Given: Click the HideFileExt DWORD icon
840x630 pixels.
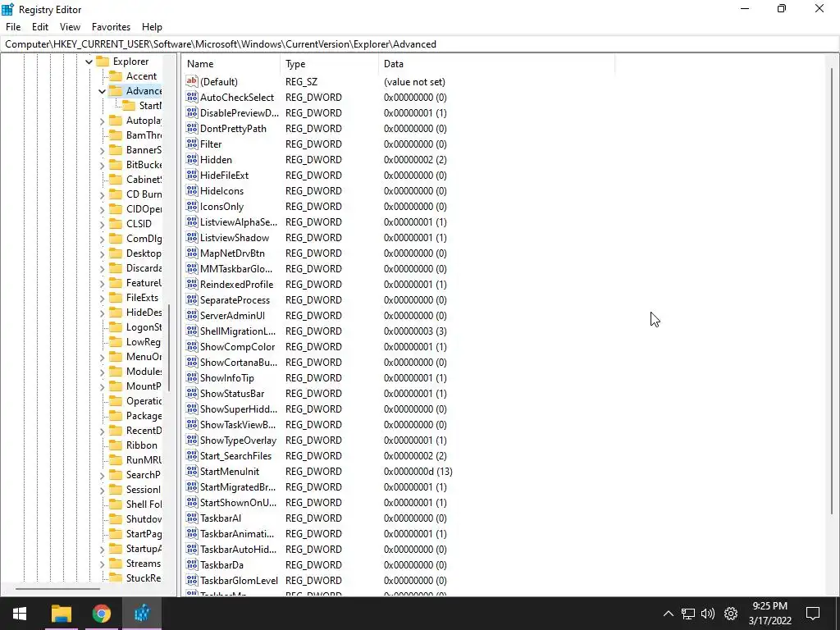Looking at the screenshot, I should pyautogui.click(x=192, y=175).
